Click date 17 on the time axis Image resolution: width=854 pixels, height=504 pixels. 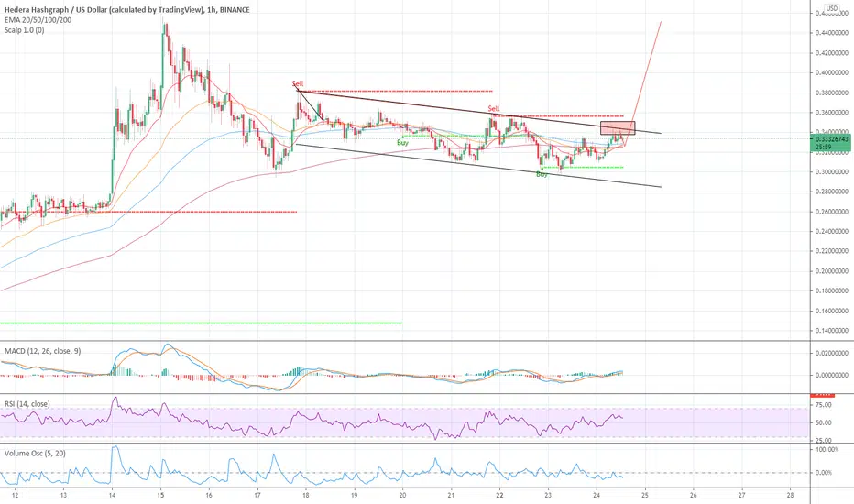(x=257, y=495)
